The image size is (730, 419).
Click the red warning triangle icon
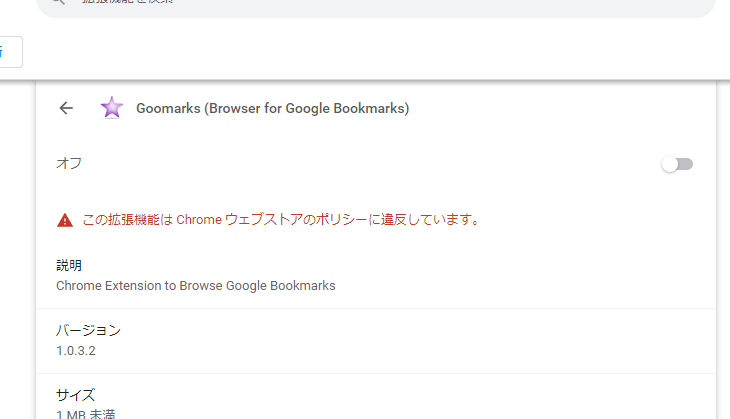pos(65,220)
